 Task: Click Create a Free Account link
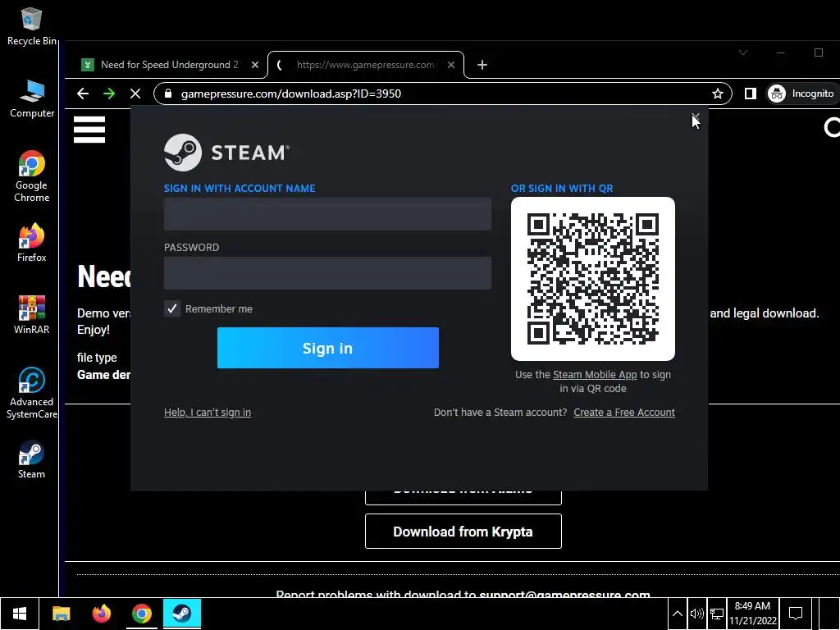624,413
